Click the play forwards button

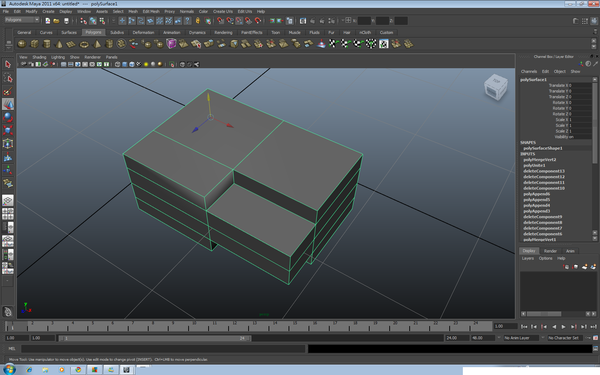click(x=563, y=327)
